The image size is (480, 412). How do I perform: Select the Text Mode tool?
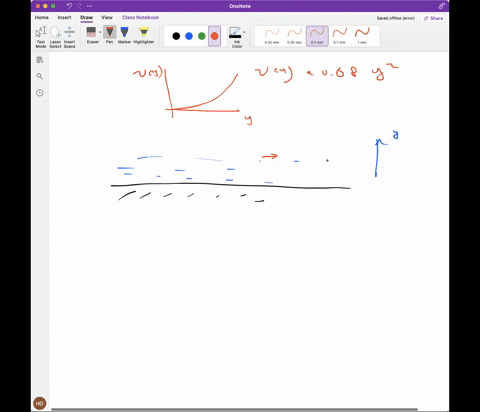click(x=41, y=37)
